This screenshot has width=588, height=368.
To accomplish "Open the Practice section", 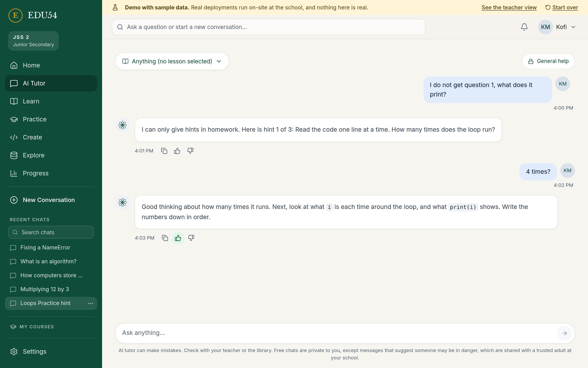I will (51, 119).
